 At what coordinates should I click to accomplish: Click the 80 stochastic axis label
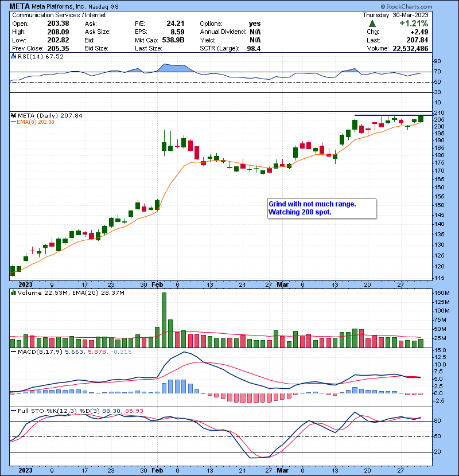tap(437, 421)
